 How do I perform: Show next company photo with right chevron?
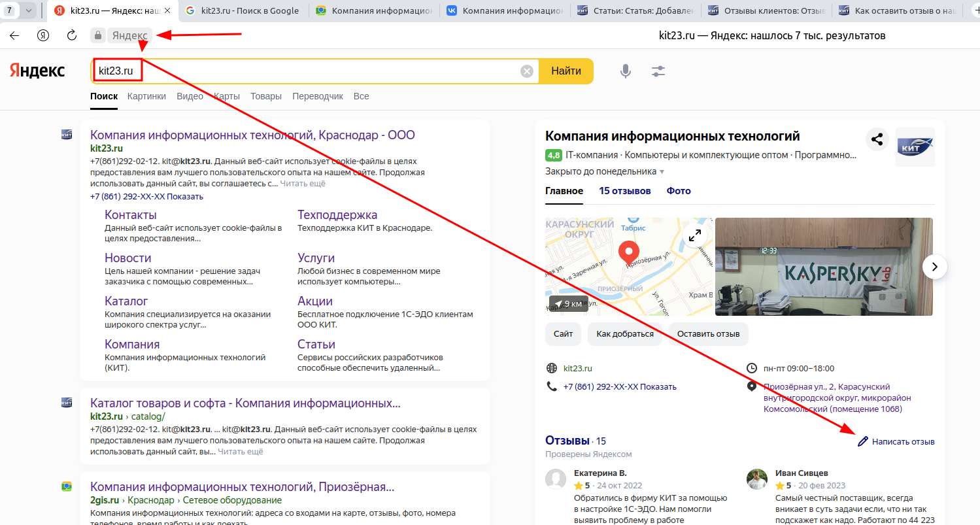[x=935, y=267]
